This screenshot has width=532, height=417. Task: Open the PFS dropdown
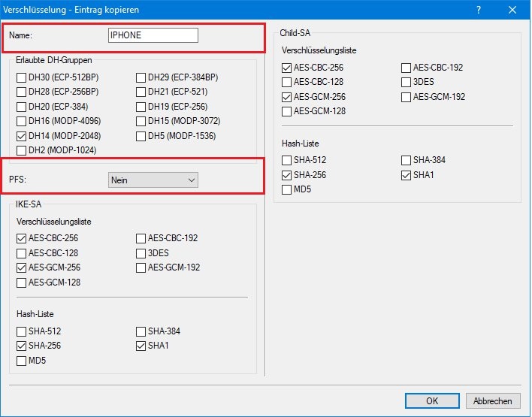click(x=153, y=180)
